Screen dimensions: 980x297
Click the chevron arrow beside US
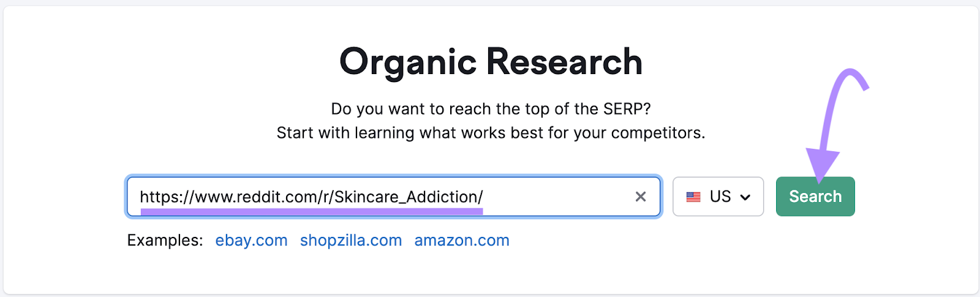745,197
